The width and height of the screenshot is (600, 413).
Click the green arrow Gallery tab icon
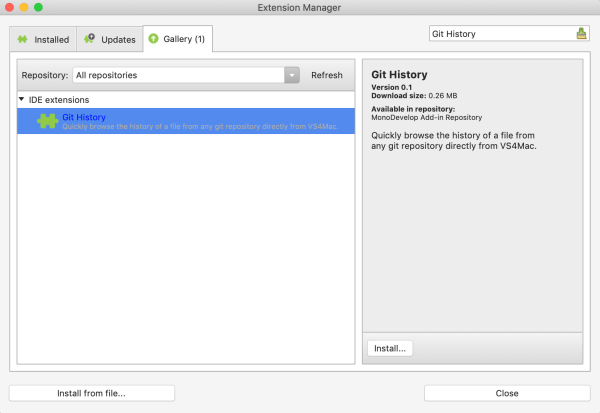tap(154, 40)
